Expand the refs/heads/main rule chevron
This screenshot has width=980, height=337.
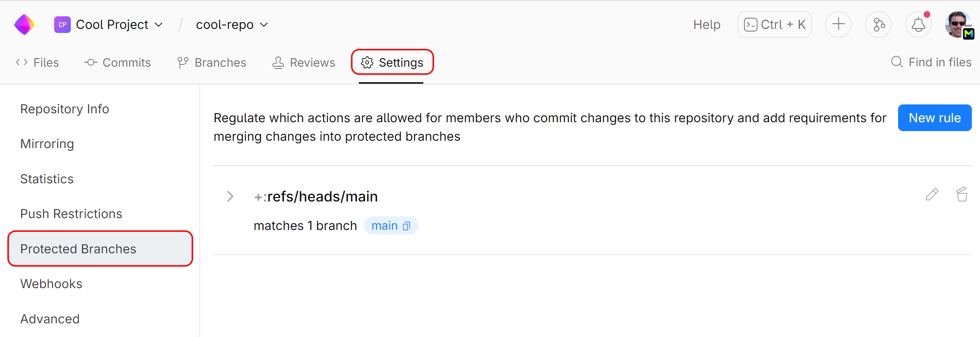230,196
